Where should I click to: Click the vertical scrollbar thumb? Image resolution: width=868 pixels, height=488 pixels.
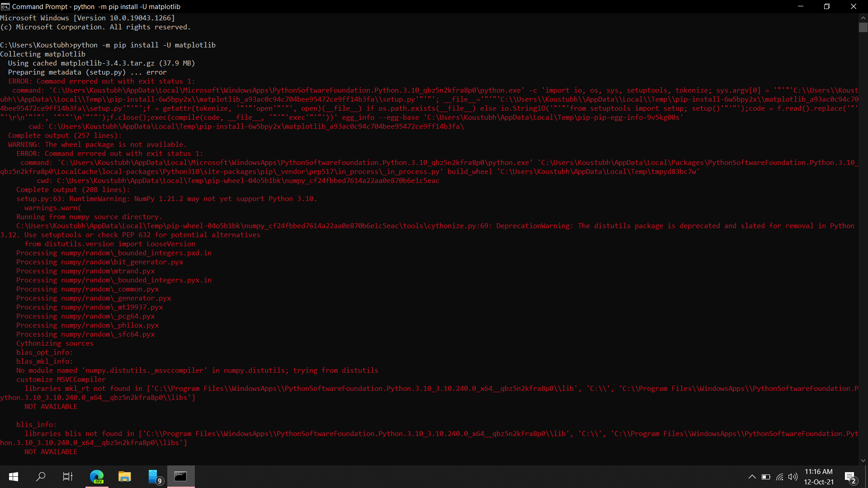pyautogui.click(x=863, y=28)
